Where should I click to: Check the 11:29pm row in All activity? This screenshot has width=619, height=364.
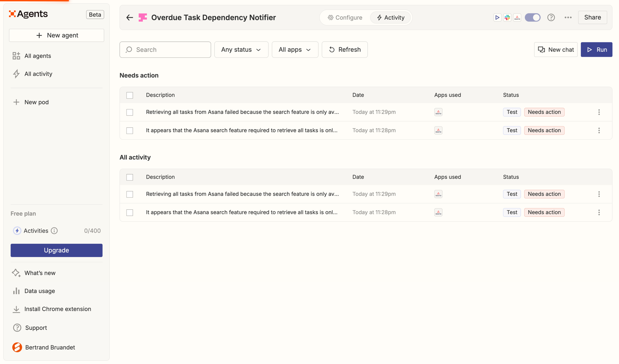pyautogui.click(x=129, y=194)
